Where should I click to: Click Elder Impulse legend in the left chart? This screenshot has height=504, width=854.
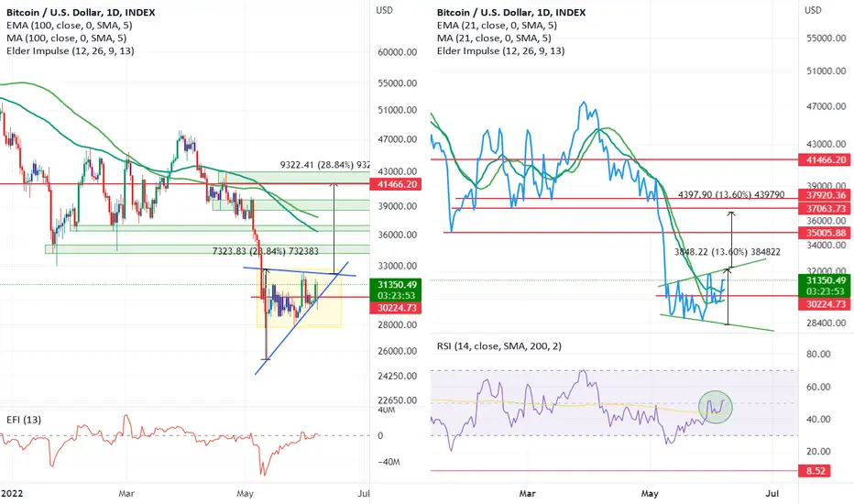(71, 50)
